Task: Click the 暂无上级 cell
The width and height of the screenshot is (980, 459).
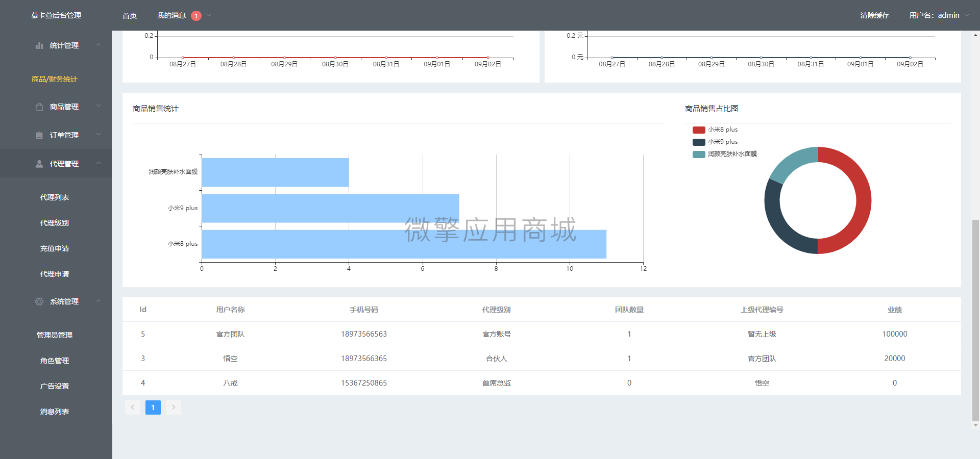Action: coord(762,334)
